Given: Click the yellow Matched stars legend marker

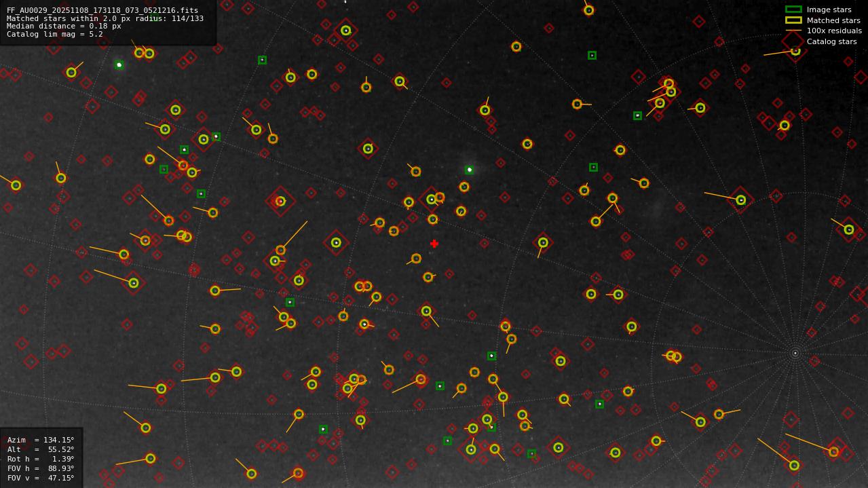Looking at the screenshot, I should (793, 20).
